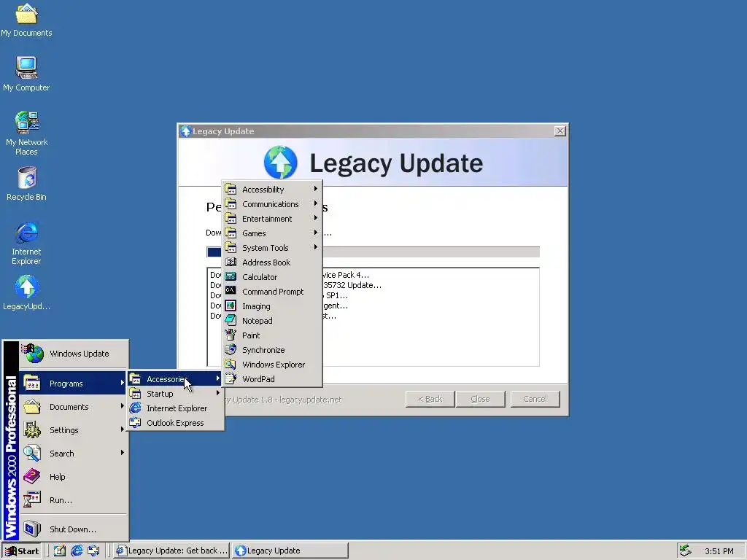Select the Accessories menu entry
Image resolution: width=747 pixels, height=560 pixels.
click(x=175, y=379)
